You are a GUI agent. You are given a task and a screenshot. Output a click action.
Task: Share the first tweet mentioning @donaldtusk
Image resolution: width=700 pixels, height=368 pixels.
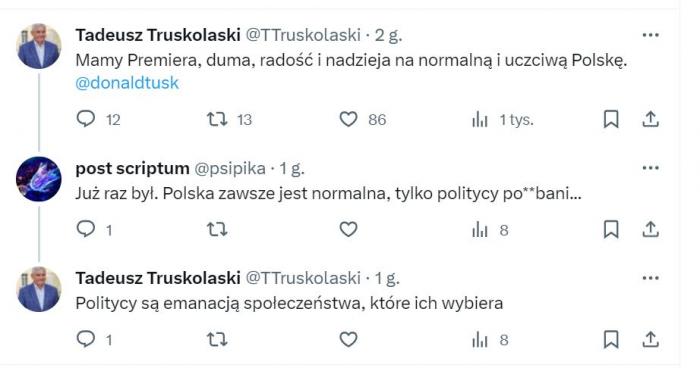point(650,119)
